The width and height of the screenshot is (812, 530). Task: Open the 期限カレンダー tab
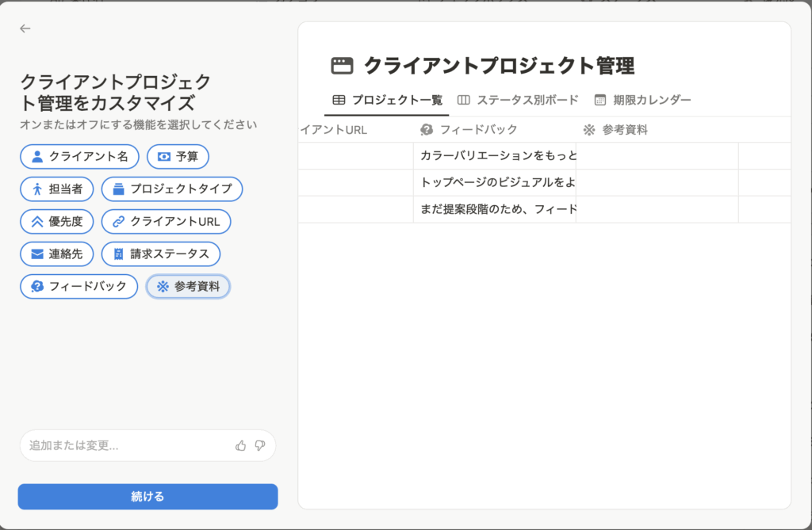point(642,100)
